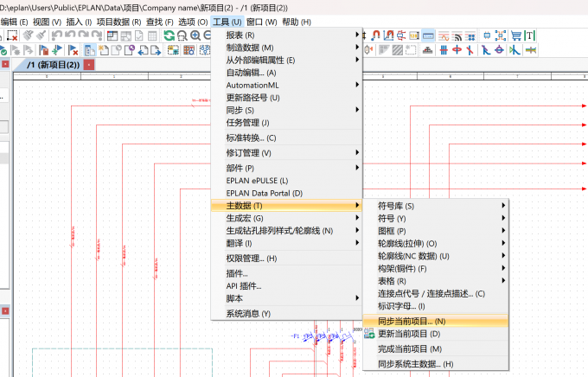Screen dimensions: 588x377
Task: Select the zoom window tool
Action: pyautogui.click(x=182, y=36)
